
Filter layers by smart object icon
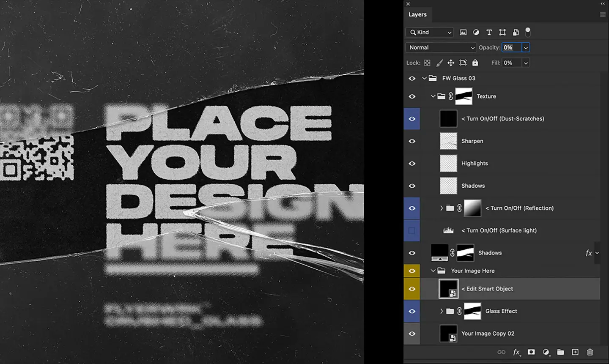[516, 32]
